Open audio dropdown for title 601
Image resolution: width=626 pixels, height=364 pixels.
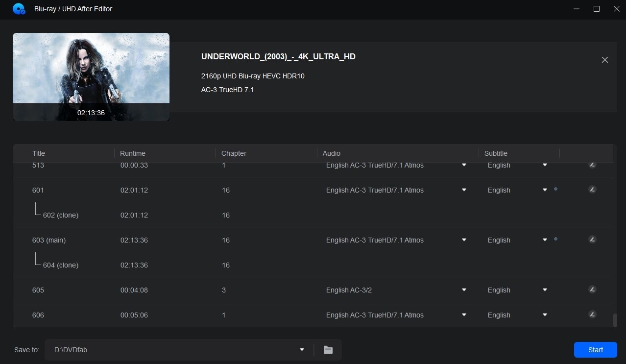point(464,190)
